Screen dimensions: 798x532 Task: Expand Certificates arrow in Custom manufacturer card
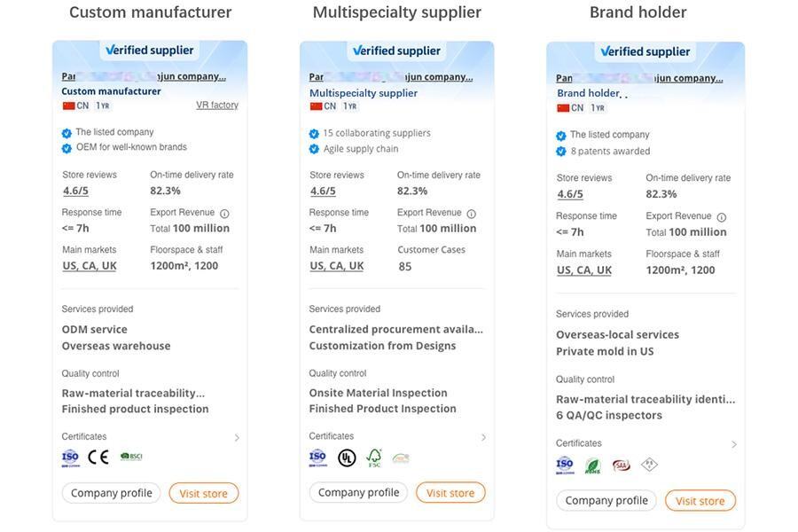click(237, 438)
